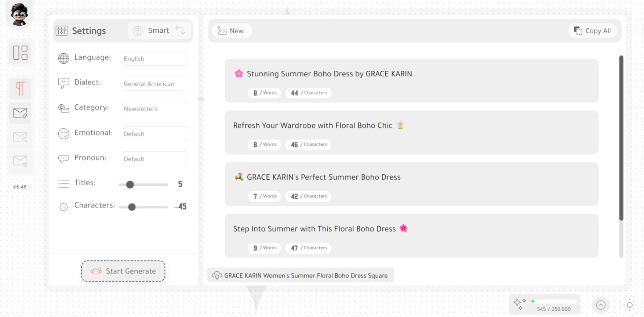Click the circled up-arrow button

601,305
